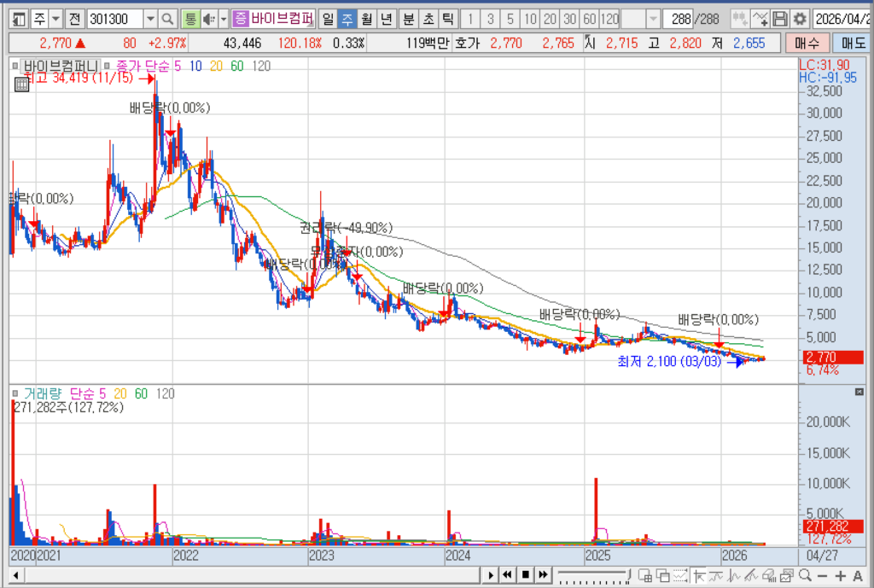
Task: Select the 1 interval button
Action: pos(470,19)
